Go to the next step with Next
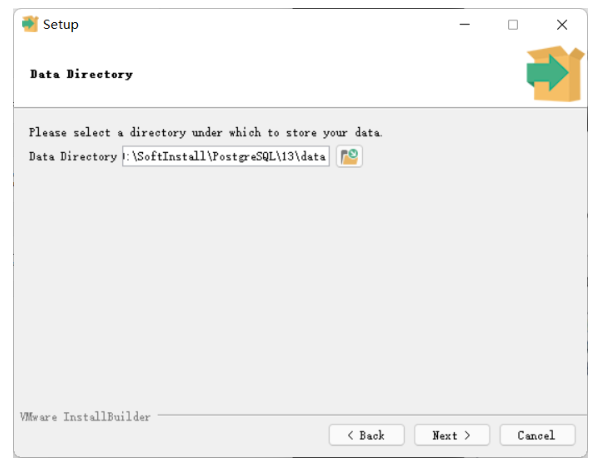This screenshot has height=474, width=613. pos(452,435)
